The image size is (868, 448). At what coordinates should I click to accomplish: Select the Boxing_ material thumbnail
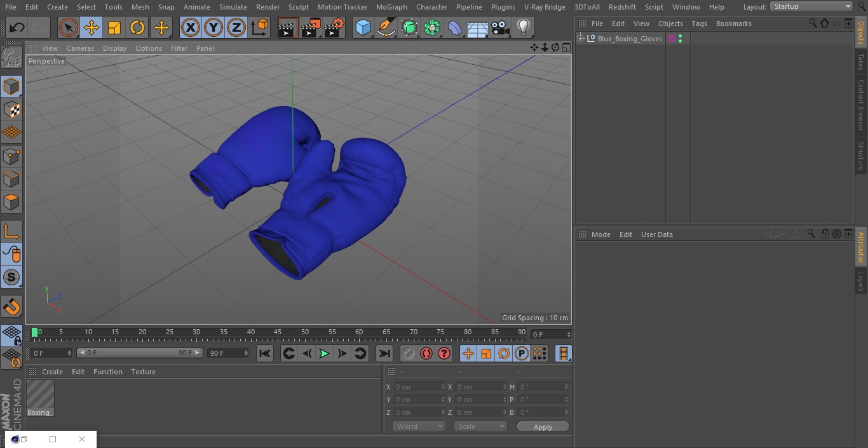click(x=40, y=398)
